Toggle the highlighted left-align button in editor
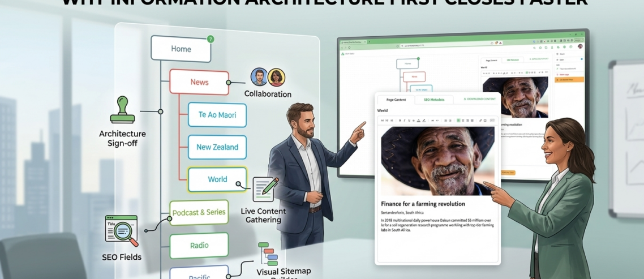This screenshot has width=644, height=279. click(458, 121)
